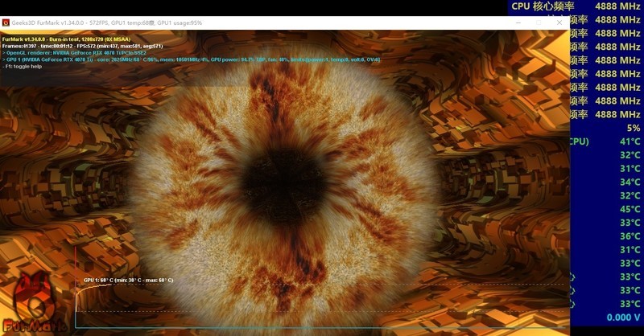Click the GPU 1 core clock details line
The width and height of the screenshot is (644, 336).
(x=191, y=59)
